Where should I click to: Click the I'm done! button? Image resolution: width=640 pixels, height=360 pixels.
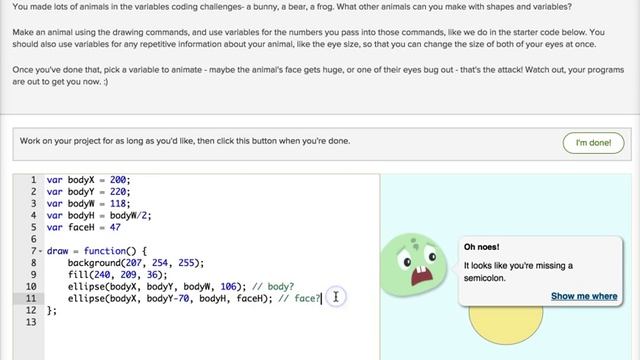click(593, 143)
